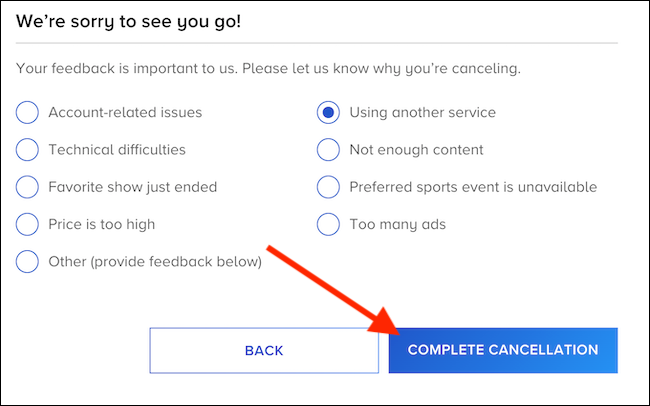Click the "Too many ads" label text
Screen dimensions: 650x406
(x=398, y=224)
